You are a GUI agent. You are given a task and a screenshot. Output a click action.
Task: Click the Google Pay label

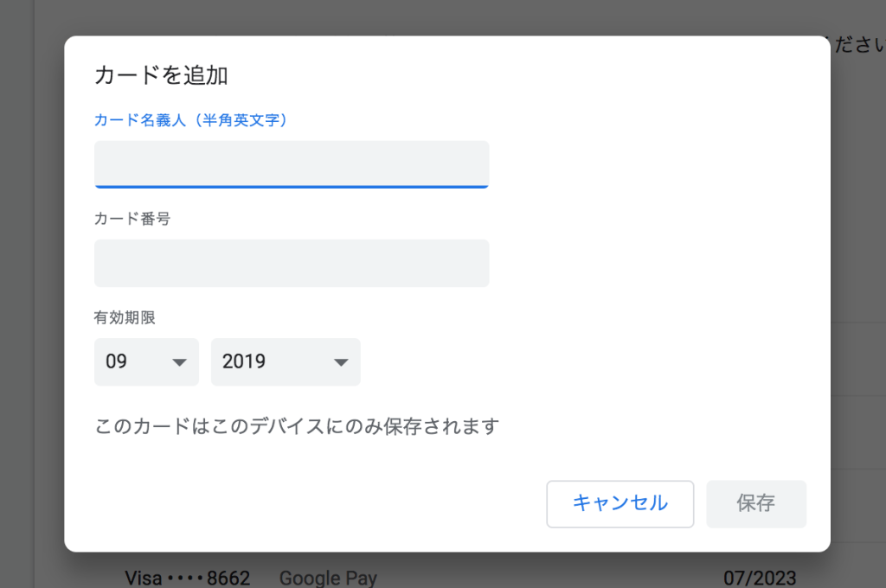click(x=328, y=578)
